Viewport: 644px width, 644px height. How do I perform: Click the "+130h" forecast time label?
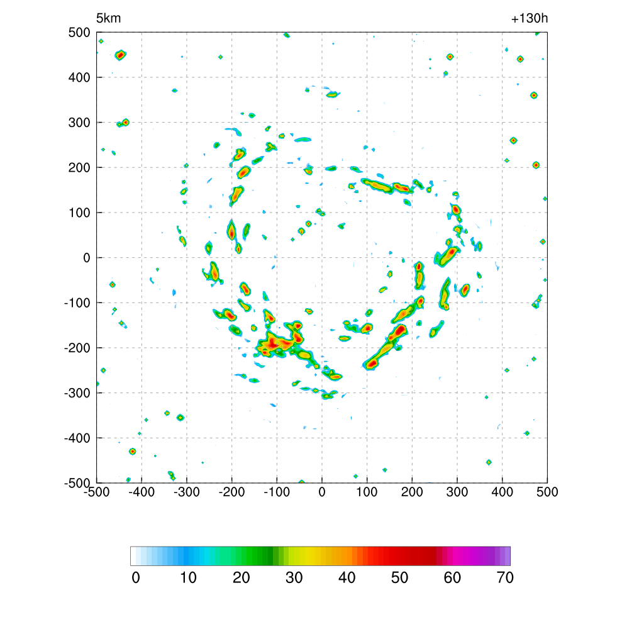click(x=530, y=18)
